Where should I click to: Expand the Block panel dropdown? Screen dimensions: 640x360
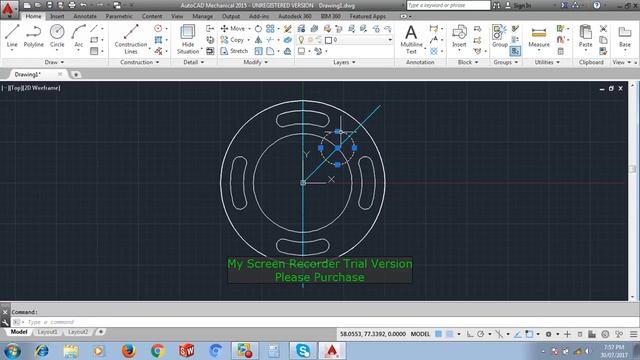coord(468,62)
